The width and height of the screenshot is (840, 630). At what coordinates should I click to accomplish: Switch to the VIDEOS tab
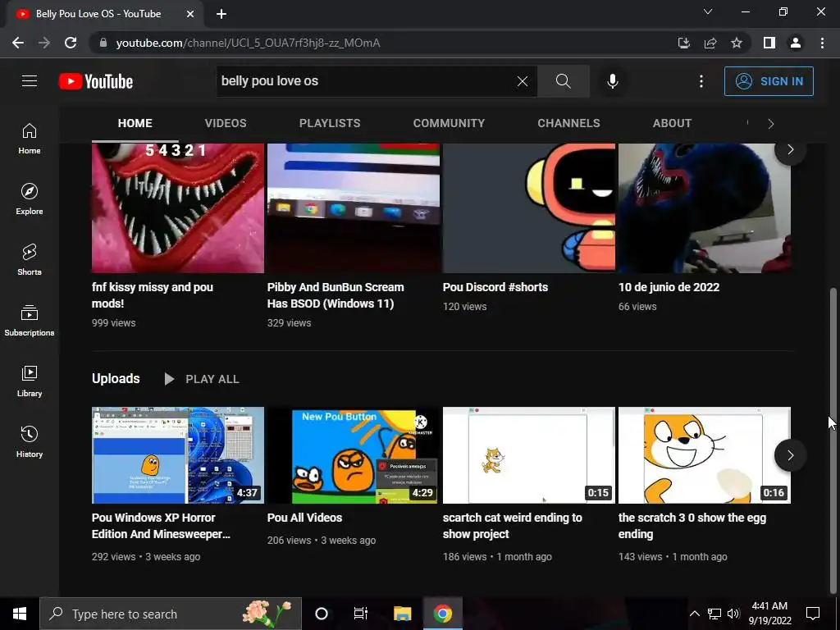(226, 123)
